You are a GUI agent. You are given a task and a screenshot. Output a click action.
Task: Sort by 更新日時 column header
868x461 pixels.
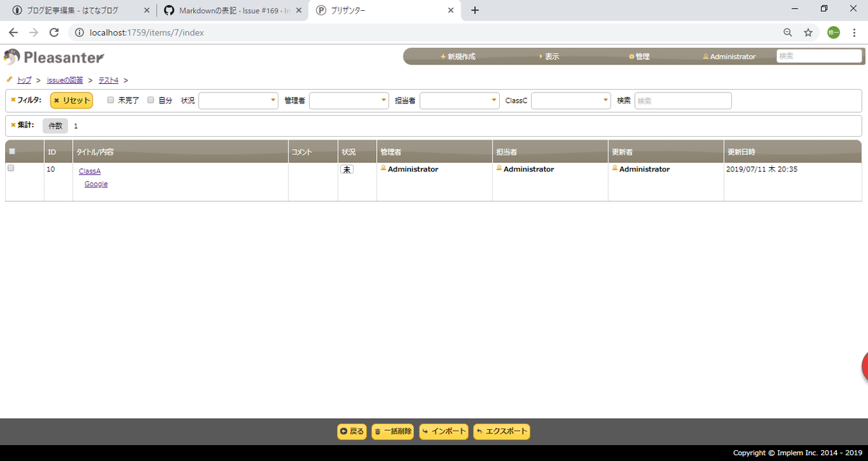[x=793, y=152]
